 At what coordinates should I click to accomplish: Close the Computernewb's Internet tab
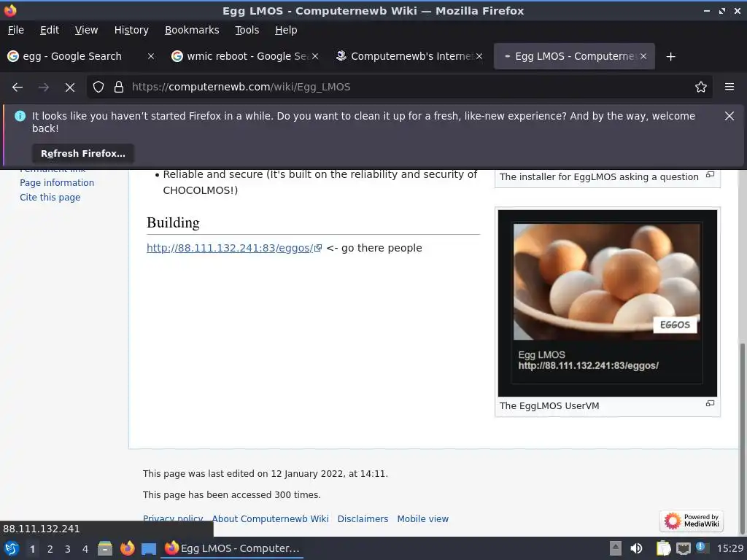479,57
